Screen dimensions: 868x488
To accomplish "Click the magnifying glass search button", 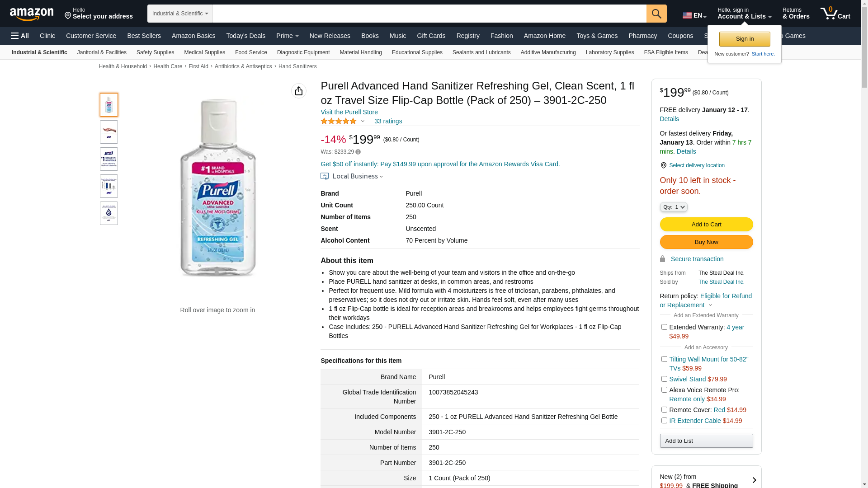I will click(x=656, y=14).
